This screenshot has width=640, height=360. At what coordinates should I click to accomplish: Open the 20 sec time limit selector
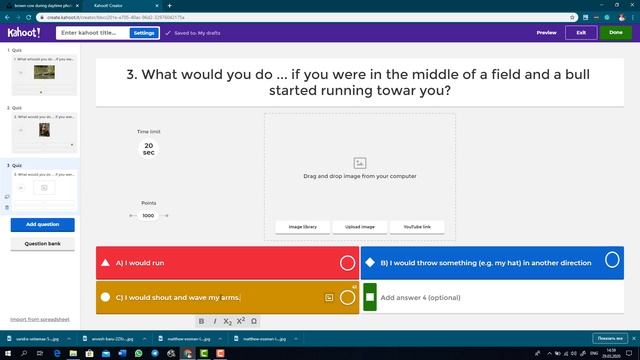pyautogui.click(x=149, y=149)
